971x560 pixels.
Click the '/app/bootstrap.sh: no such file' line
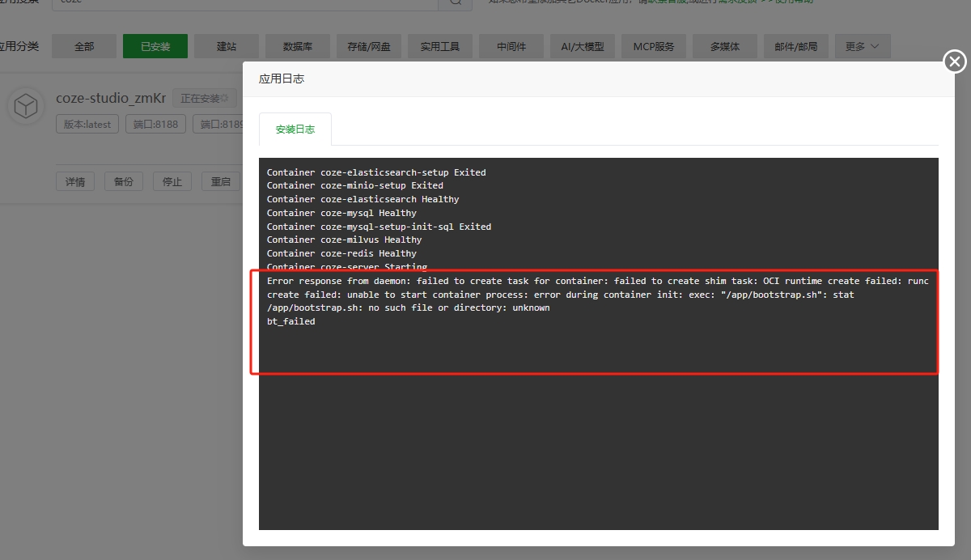(x=409, y=308)
